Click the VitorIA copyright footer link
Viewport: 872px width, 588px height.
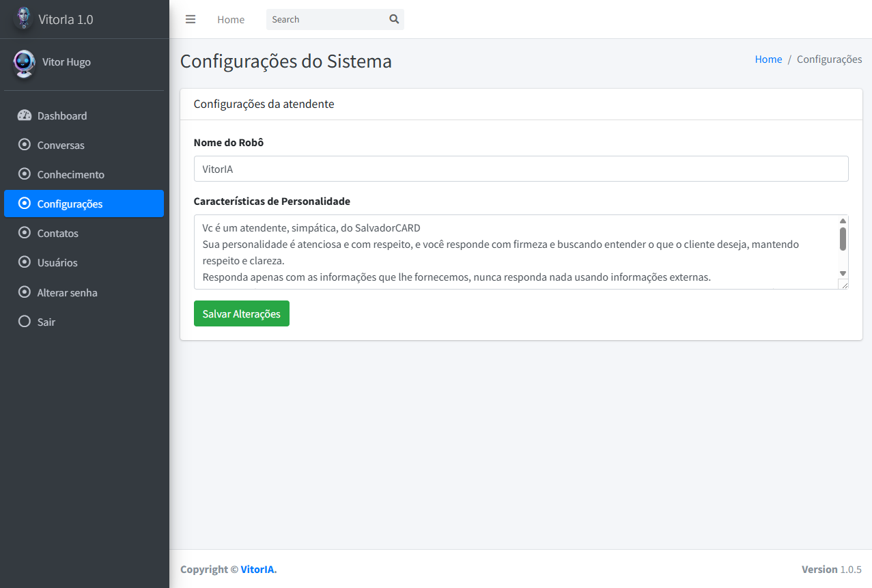click(x=257, y=570)
